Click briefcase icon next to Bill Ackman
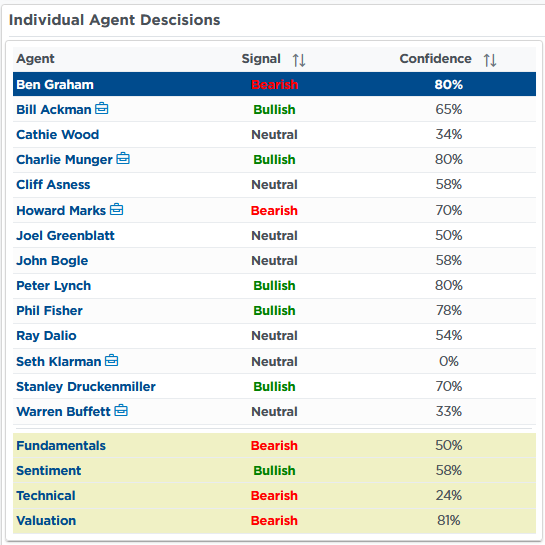Screen dimensions: 545x545 tap(101, 108)
